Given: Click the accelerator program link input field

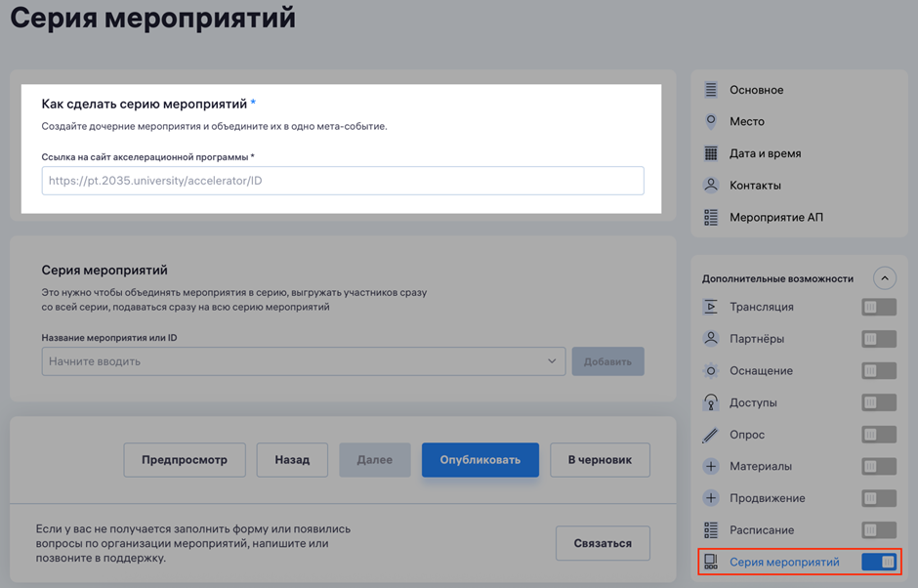Looking at the screenshot, I should pyautogui.click(x=342, y=181).
